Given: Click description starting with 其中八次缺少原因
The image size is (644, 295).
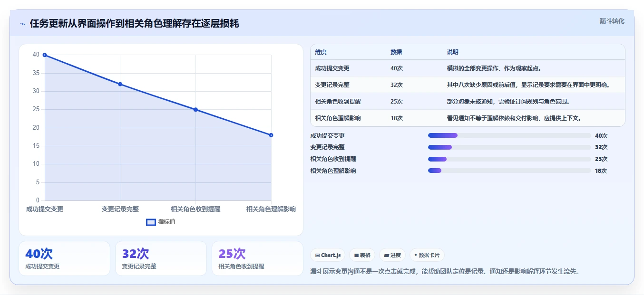Looking at the screenshot, I should tap(528, 85).
